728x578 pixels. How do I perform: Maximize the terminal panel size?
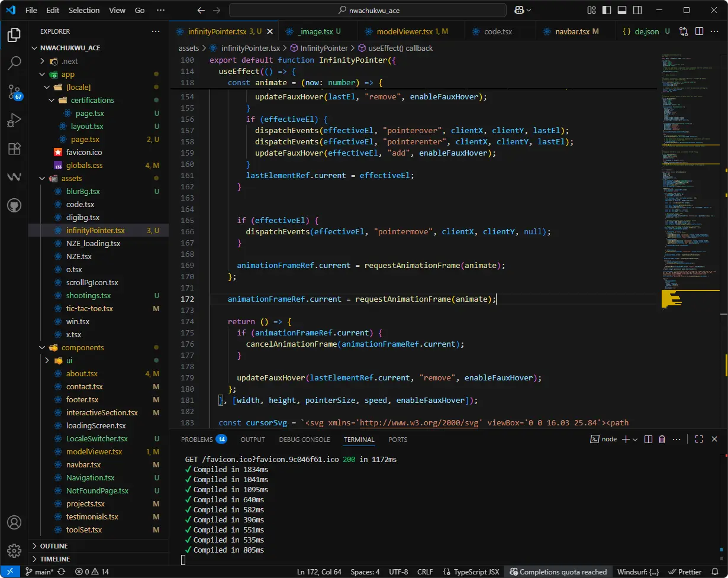(x=699, y=439)
